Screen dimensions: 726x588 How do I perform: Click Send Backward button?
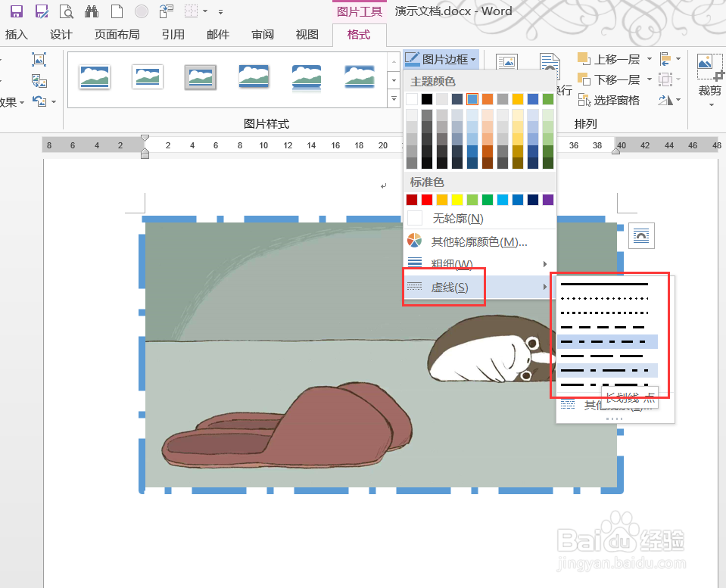(609, 79)
